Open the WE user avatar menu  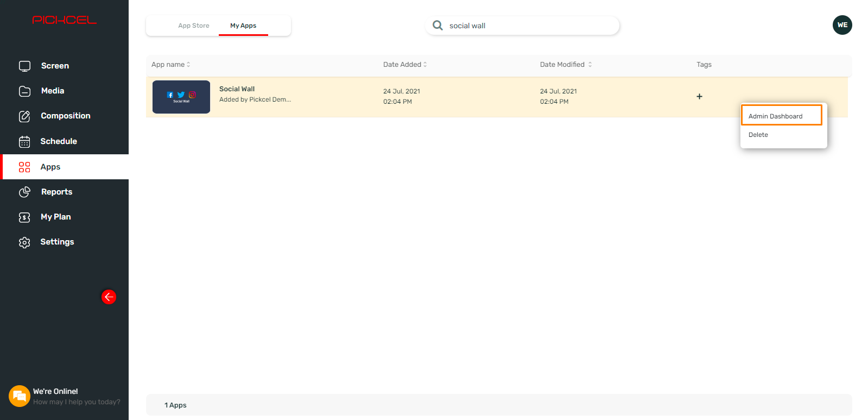(842, 25)
